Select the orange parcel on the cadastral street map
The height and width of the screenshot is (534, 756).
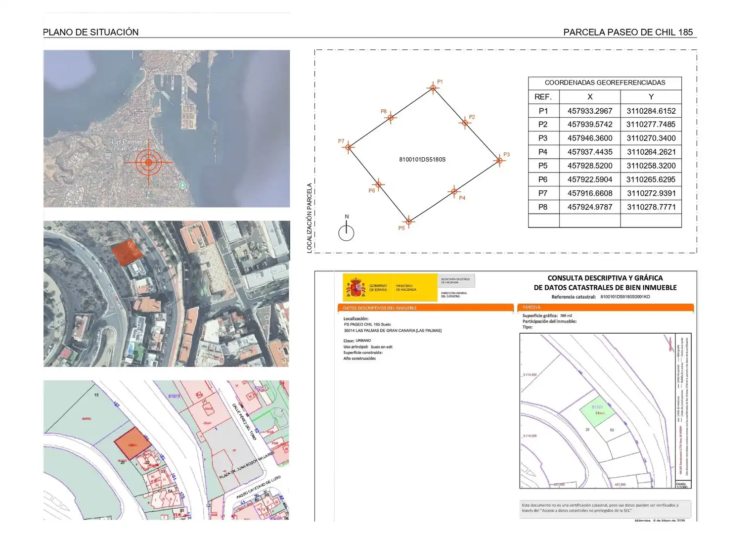[x=133, y=444]
